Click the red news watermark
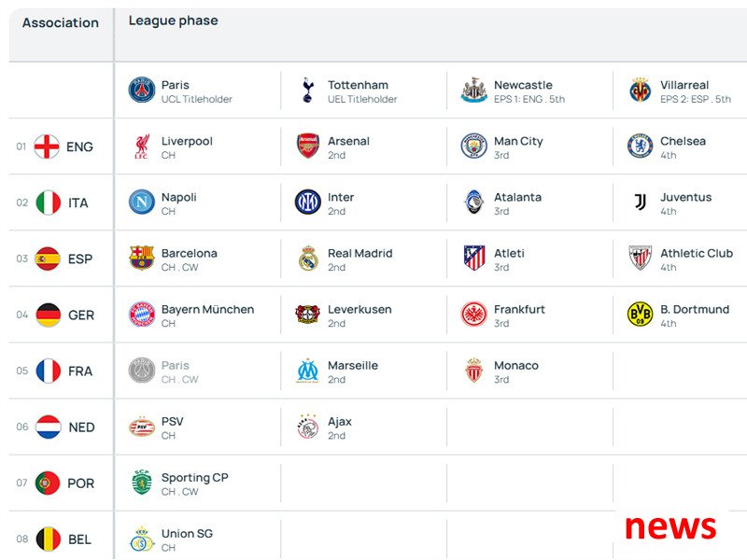 [670, 527]
